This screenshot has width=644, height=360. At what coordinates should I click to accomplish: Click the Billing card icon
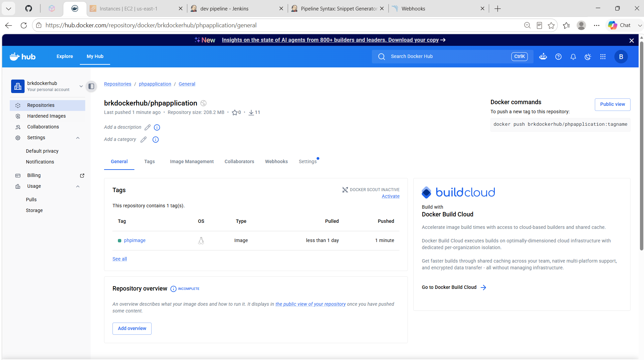(x=18, y=176)
